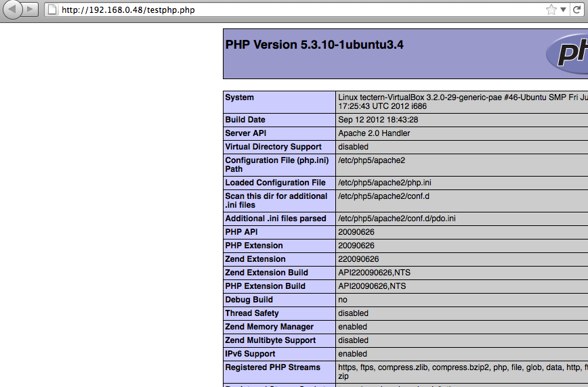This screenshot has width=588, height=387.
Task: Select the Debug Build value no
Action: point(343,300)
